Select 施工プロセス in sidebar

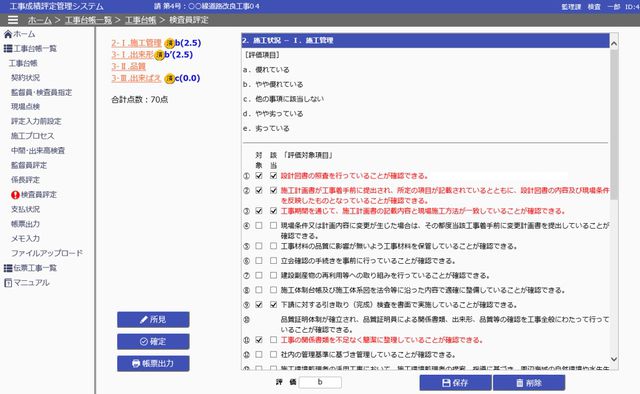click(x=32, y=136)
